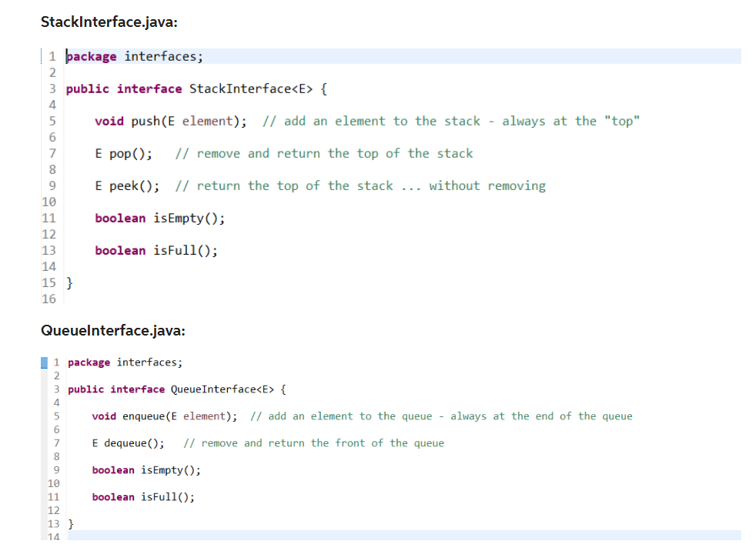Click the pop method declaration
The image size is (756, 551).
coord(115,152)
